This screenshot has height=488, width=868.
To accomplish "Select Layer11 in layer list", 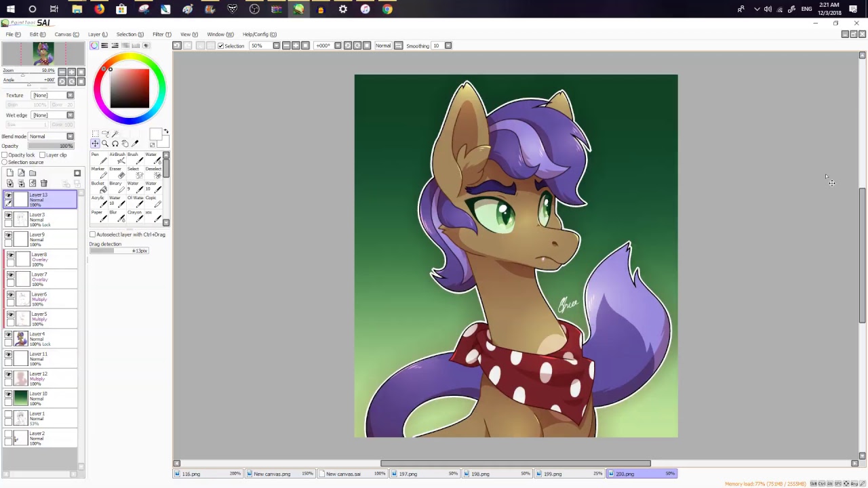I will (x=41, y=359).
